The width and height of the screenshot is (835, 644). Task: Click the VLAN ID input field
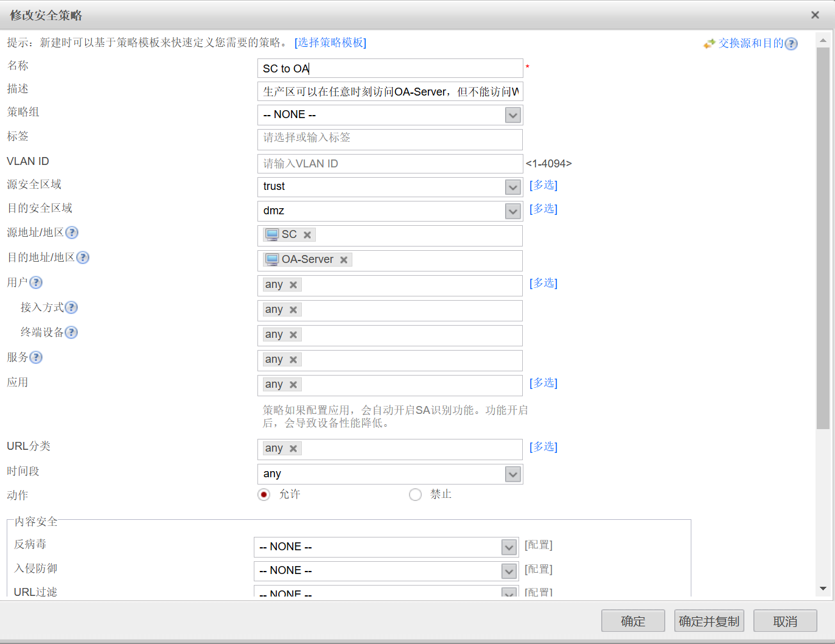(390, 164)
